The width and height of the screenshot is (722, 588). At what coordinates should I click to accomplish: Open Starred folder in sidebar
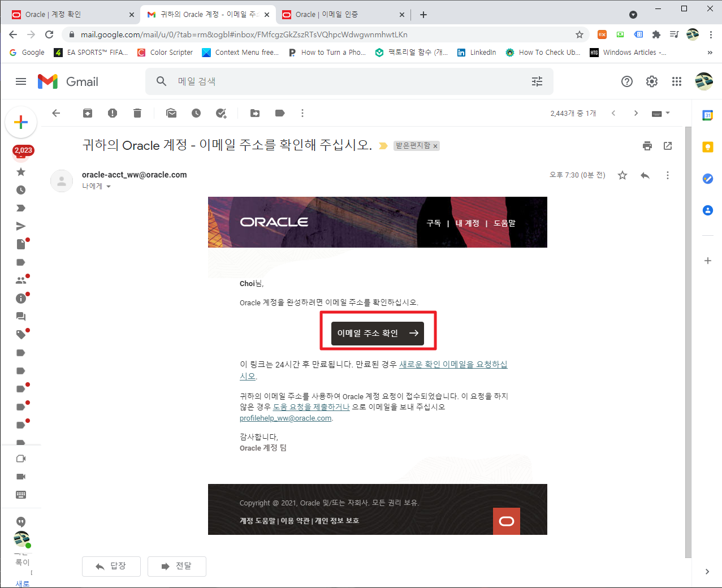(x=21, y=172)
